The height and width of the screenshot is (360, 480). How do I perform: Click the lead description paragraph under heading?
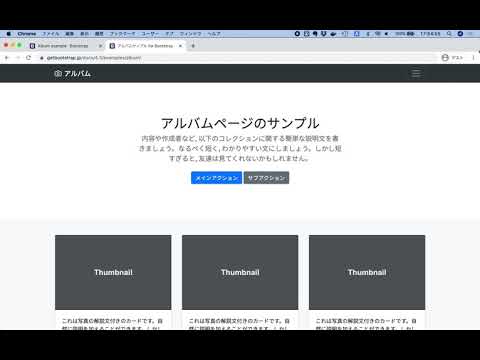point(240,148)
